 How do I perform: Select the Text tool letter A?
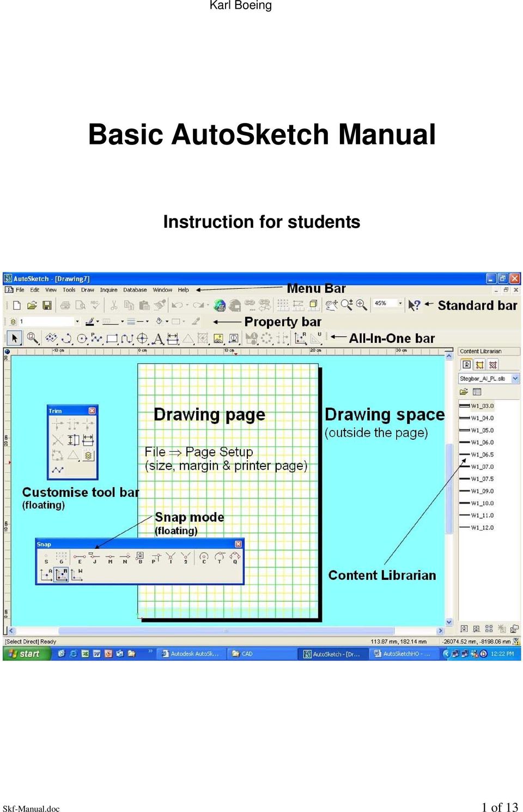(157, 338)
